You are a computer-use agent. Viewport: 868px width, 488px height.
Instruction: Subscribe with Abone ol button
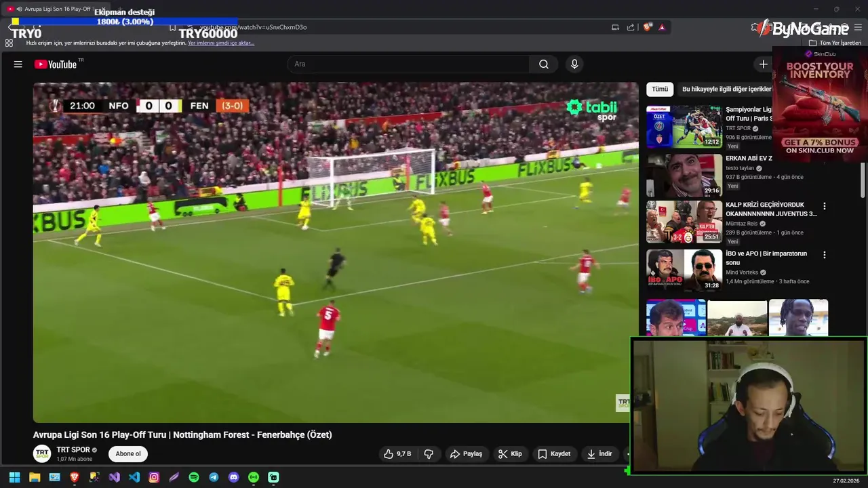[128, 454]
